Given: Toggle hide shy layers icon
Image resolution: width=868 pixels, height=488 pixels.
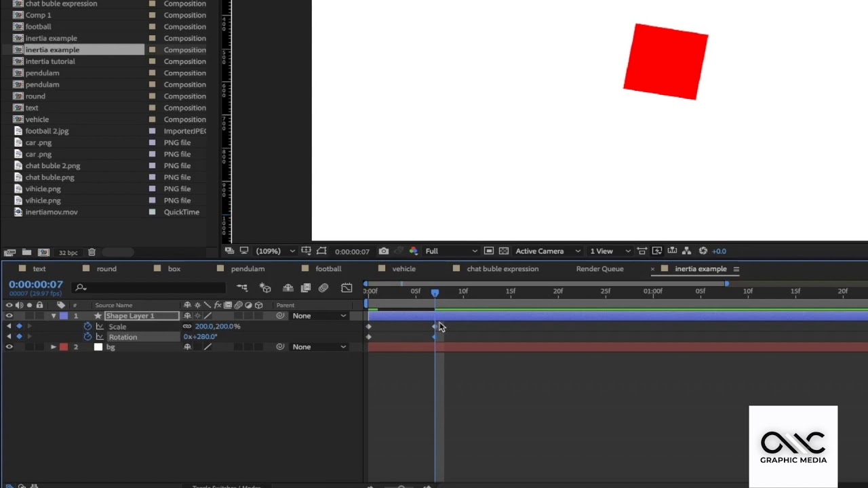Looking at the screenshot, I should (288, 288).
